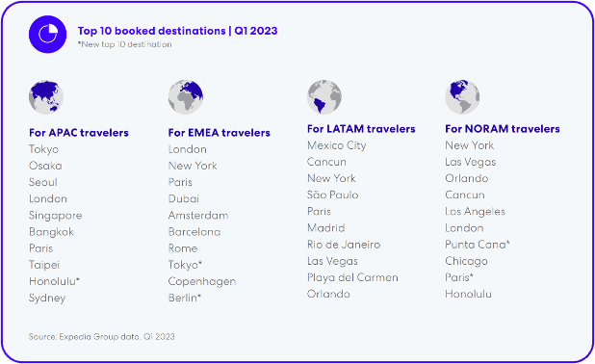Select Mexico City in the LATAM list
This screenshot has width=595, height=364.
337,145
